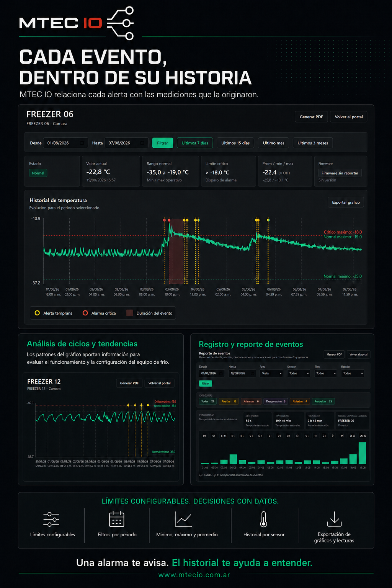Click the Duración del evento legend swatch
Screen dimensions: 392x588
point(130,313)
